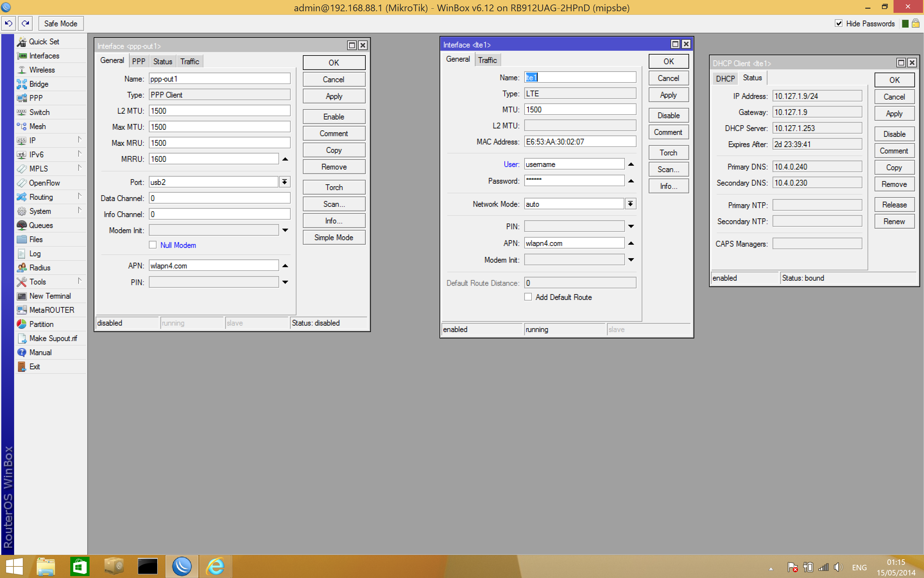Open the Bridge menu icon
The width and height of the screenshot is (924, 578).
click(22, 84)
